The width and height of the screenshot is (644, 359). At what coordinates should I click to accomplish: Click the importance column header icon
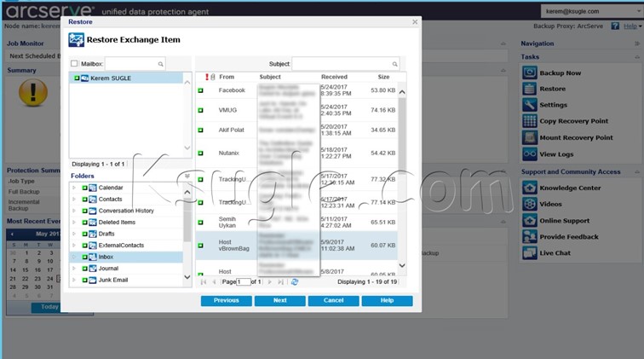[x=207, y=77]
